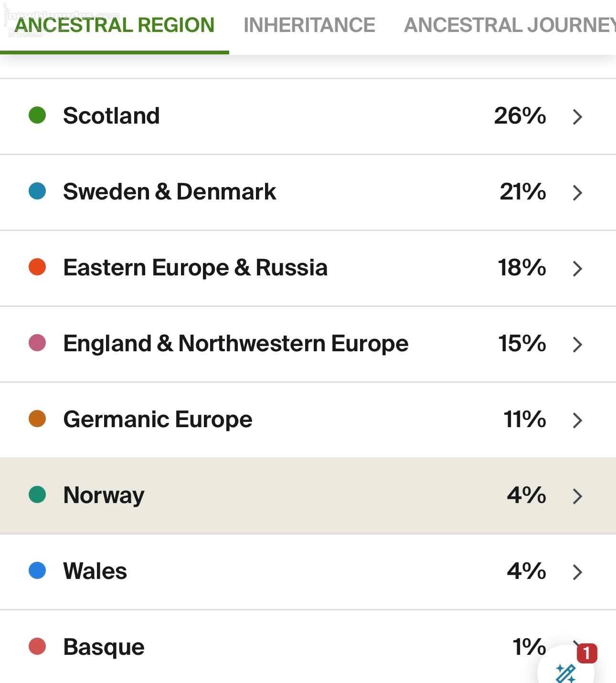Expand Sweden & Denmark details arrow
This screenshot has width=616, height=683.
point(577,192)
